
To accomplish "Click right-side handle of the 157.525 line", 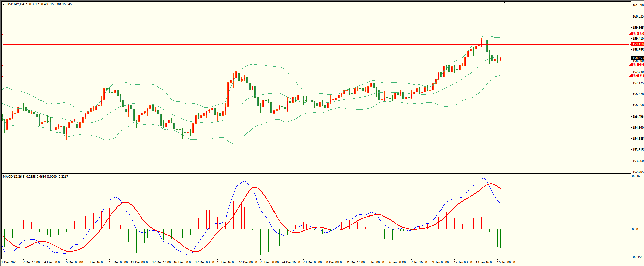I will (x=630, y=76).
